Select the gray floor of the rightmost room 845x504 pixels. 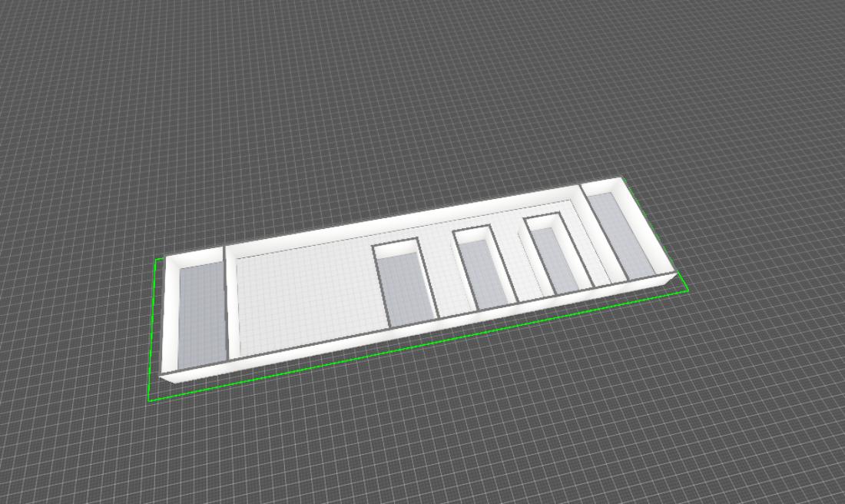622,235
